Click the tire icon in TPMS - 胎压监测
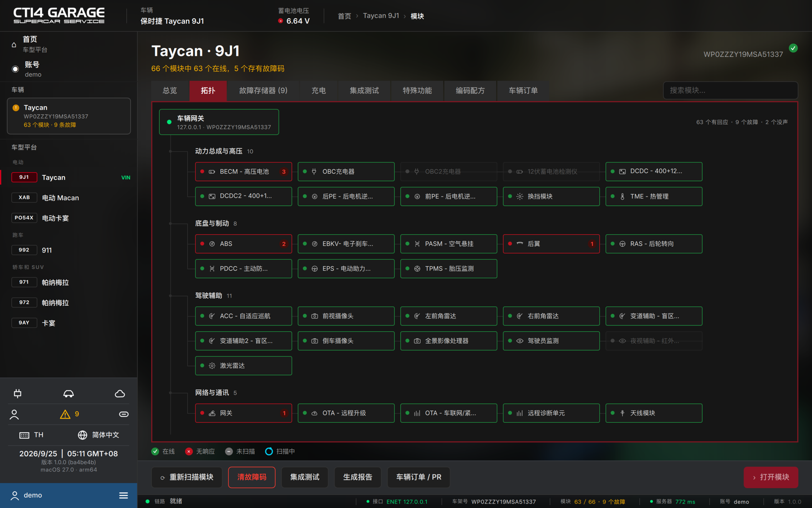 coord(417,269)
